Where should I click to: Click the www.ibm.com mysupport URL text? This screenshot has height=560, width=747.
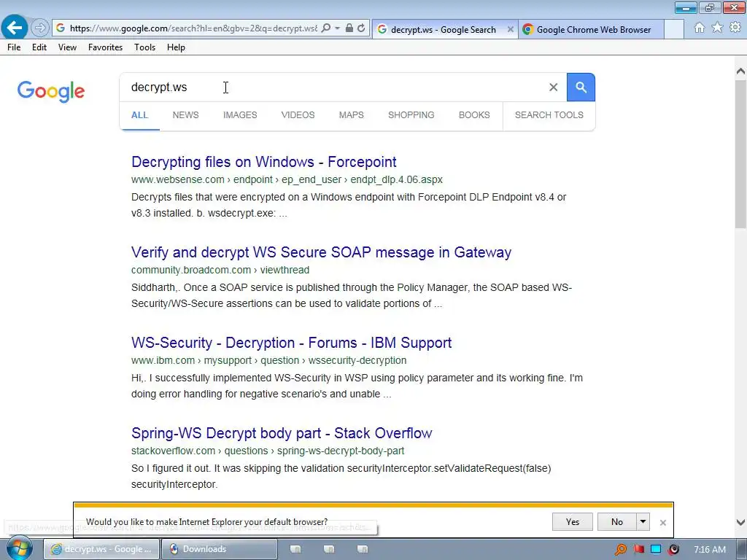(268, 360)
